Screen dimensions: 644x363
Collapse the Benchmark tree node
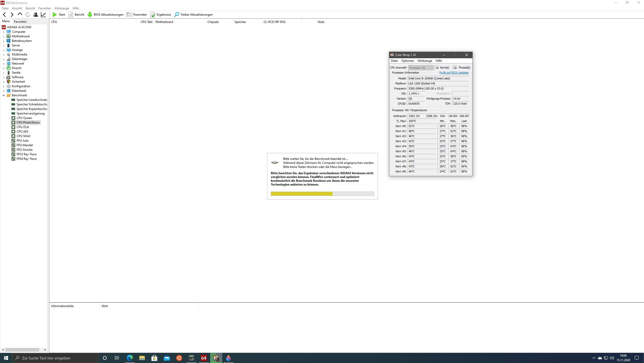coord(4,95)
